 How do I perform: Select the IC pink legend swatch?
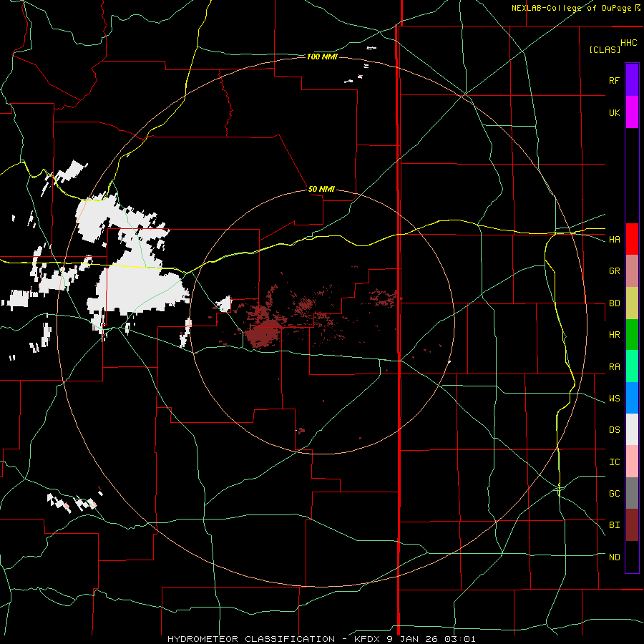click(632, 462)
